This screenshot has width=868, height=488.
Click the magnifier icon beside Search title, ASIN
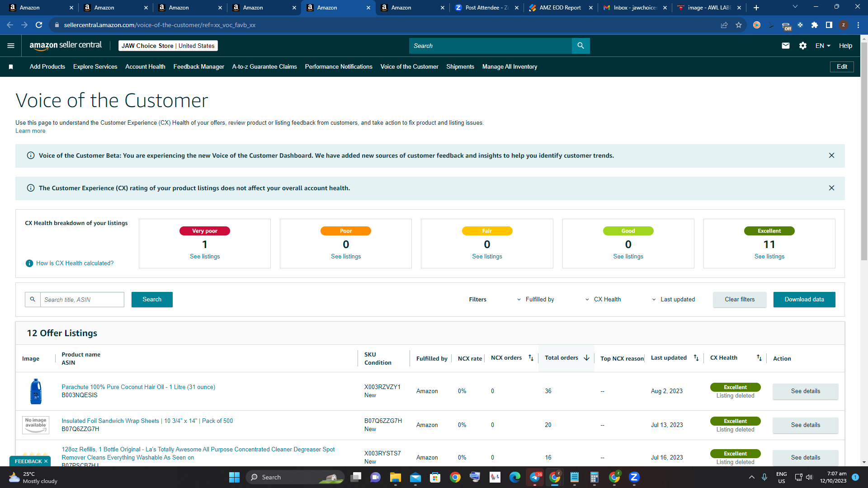(33, 300)
